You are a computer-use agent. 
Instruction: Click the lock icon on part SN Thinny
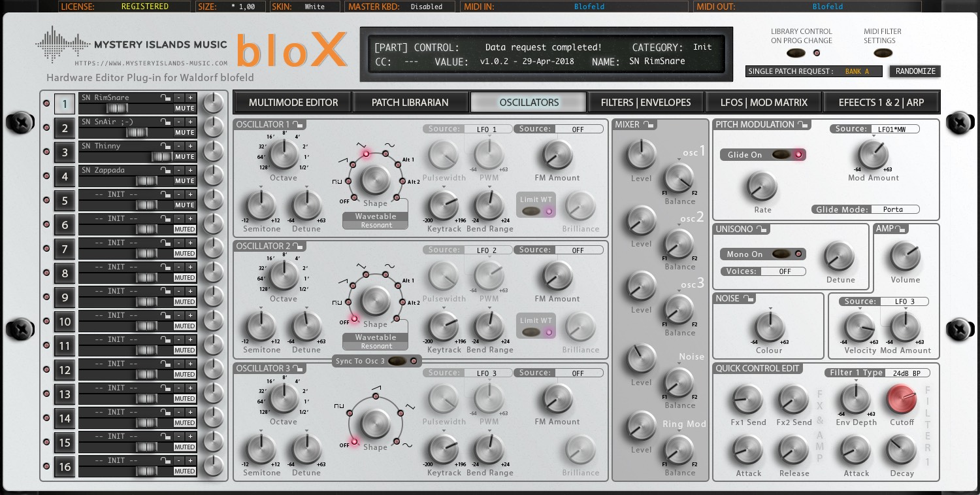[167, 146]
